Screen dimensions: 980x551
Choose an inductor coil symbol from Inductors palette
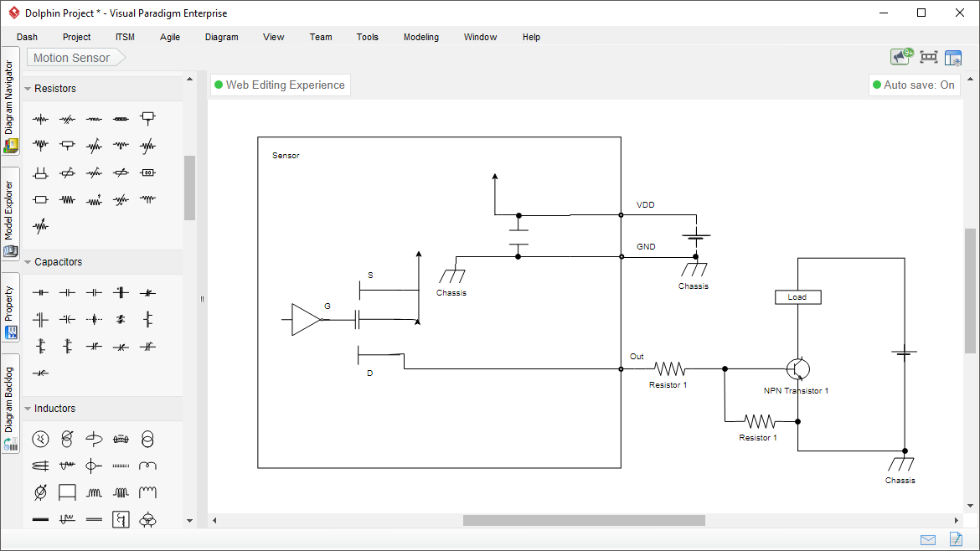[94, 492]
